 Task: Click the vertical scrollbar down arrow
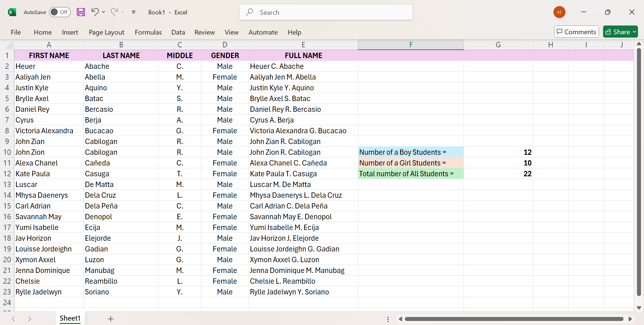tap(639, 308)
